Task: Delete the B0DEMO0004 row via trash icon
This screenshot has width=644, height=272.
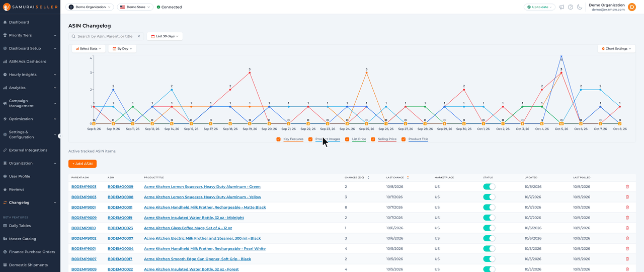Action: 627,248
